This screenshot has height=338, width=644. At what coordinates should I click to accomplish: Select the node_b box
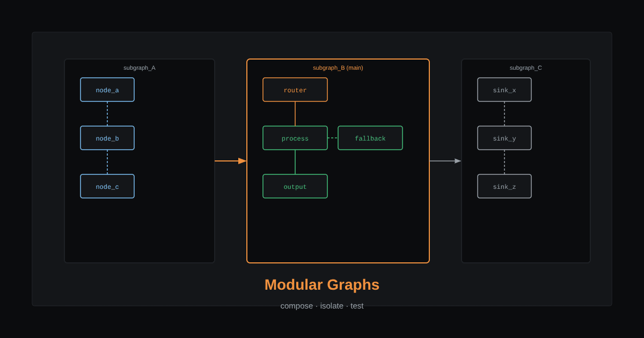[107, 138]
